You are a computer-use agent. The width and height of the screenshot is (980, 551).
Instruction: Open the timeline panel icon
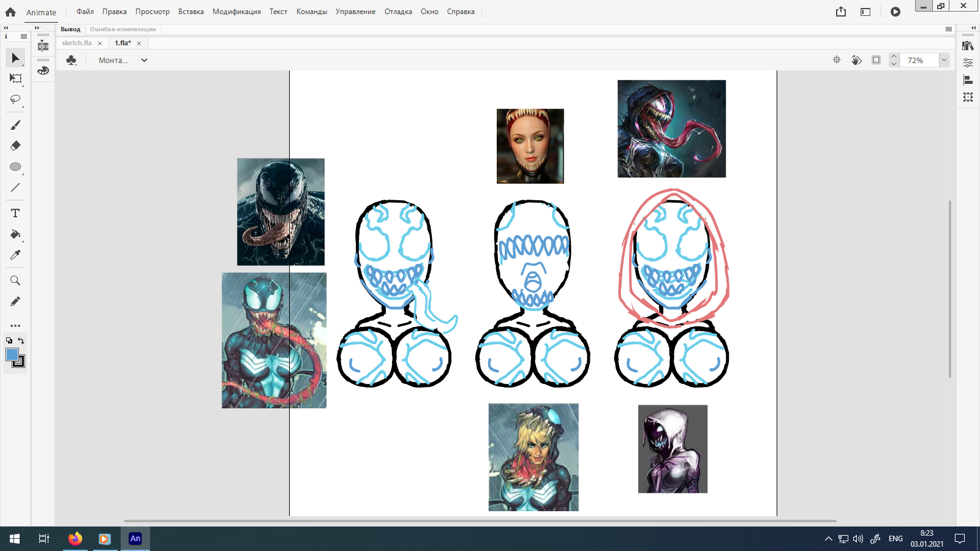[x=43, y=46]
